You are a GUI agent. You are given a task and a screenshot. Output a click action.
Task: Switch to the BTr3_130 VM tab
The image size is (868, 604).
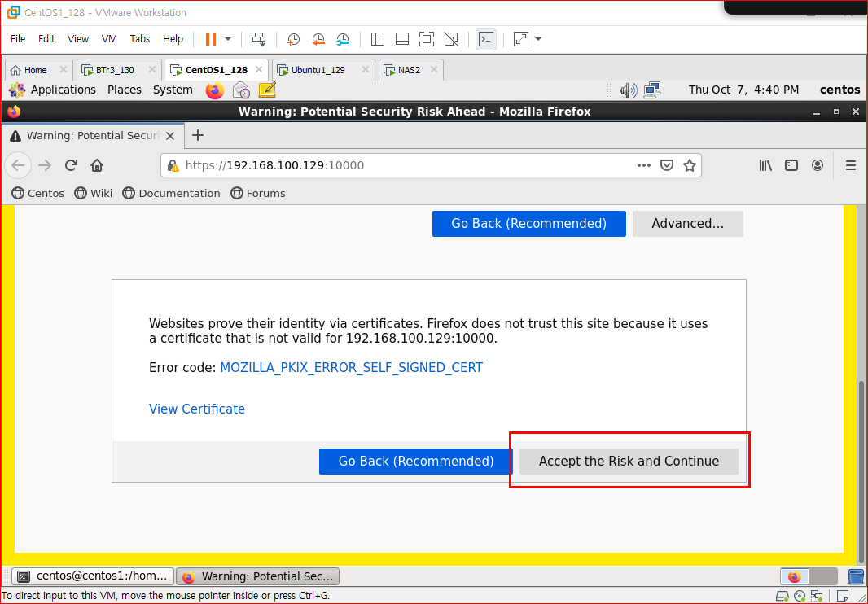click(115, 70)
